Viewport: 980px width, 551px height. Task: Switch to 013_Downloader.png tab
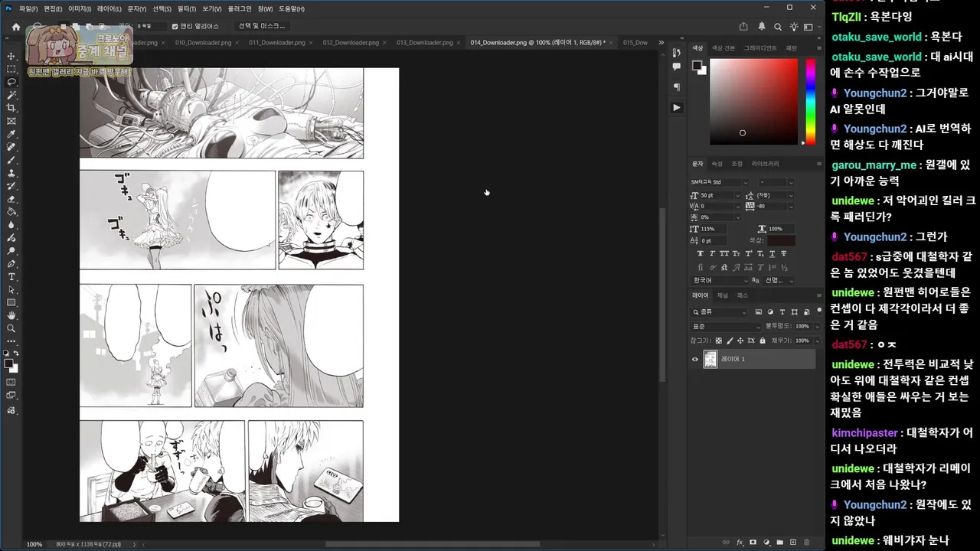(424, 43)
